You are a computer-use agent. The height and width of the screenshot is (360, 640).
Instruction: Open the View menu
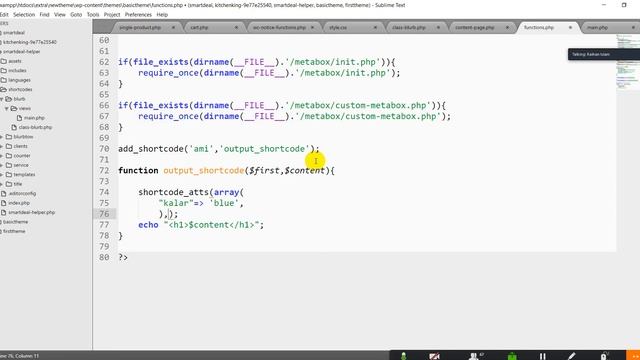pyautogui.click(x=60, y=15)
